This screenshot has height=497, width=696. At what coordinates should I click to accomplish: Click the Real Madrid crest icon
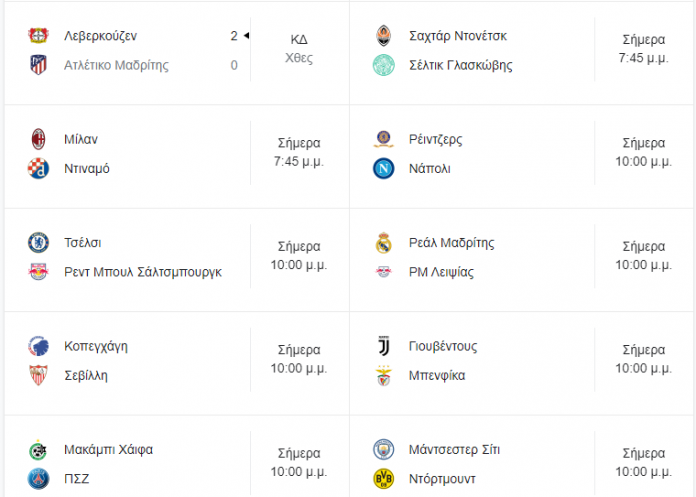[384, 242]
